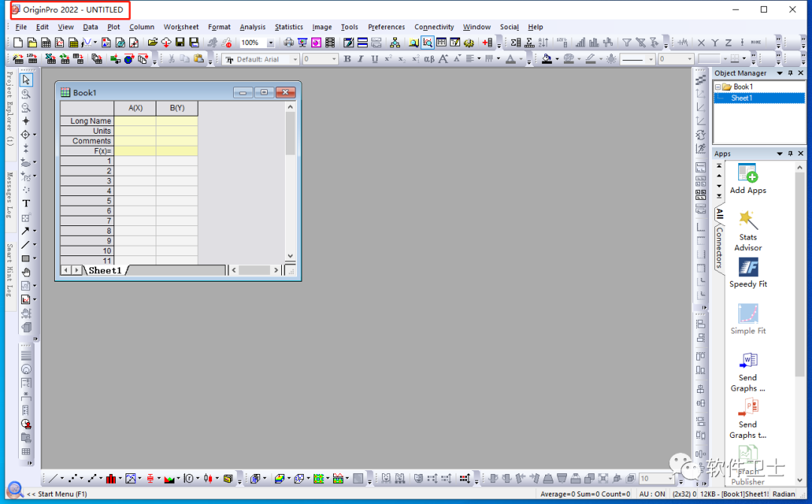
Task: Toggle Greek αβ symbol formatting
Action: [429, 59]
